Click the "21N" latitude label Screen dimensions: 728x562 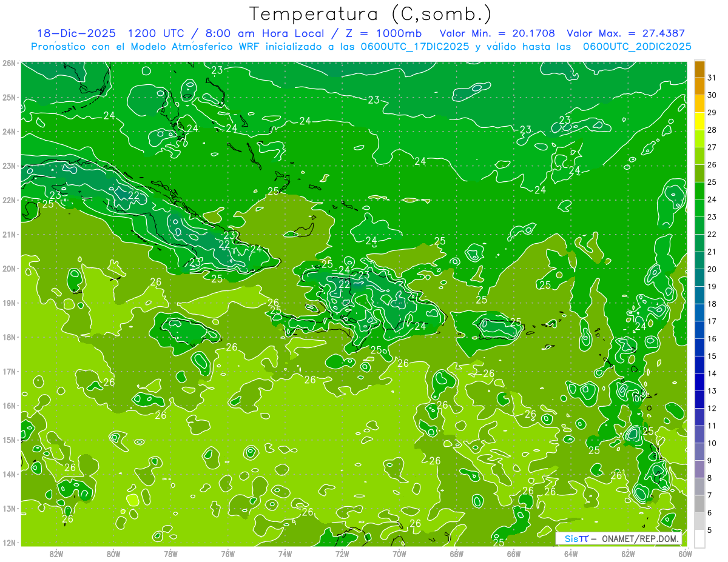click(9, 234)
